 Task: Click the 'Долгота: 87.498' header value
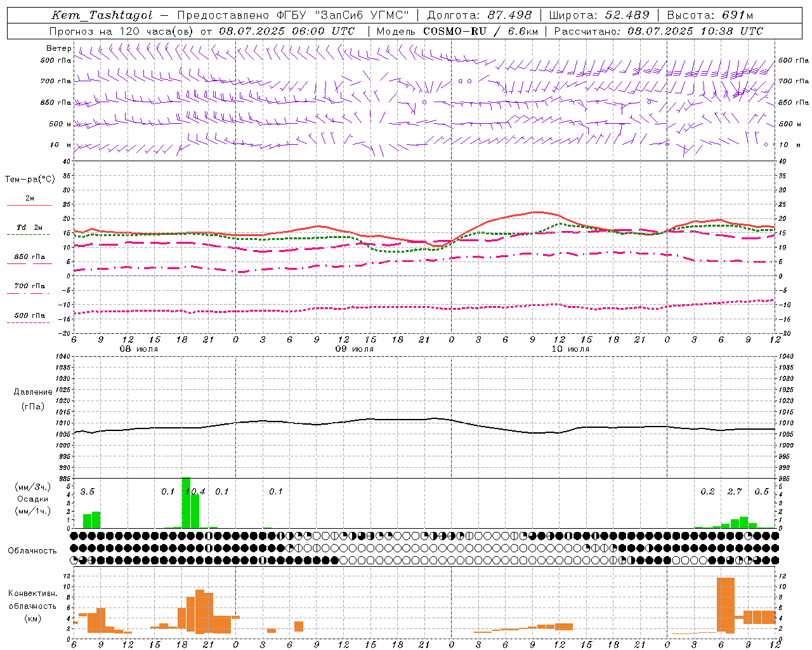(x=480, y=16)
